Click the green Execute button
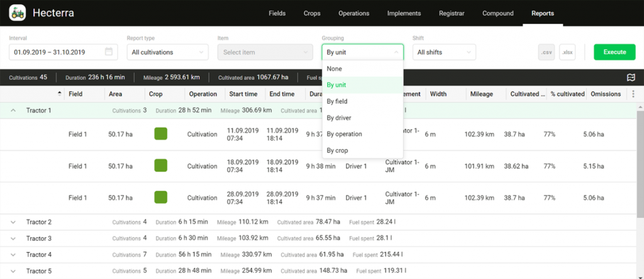This screenshot has width=644, height=279. click(x=614, y=52)
